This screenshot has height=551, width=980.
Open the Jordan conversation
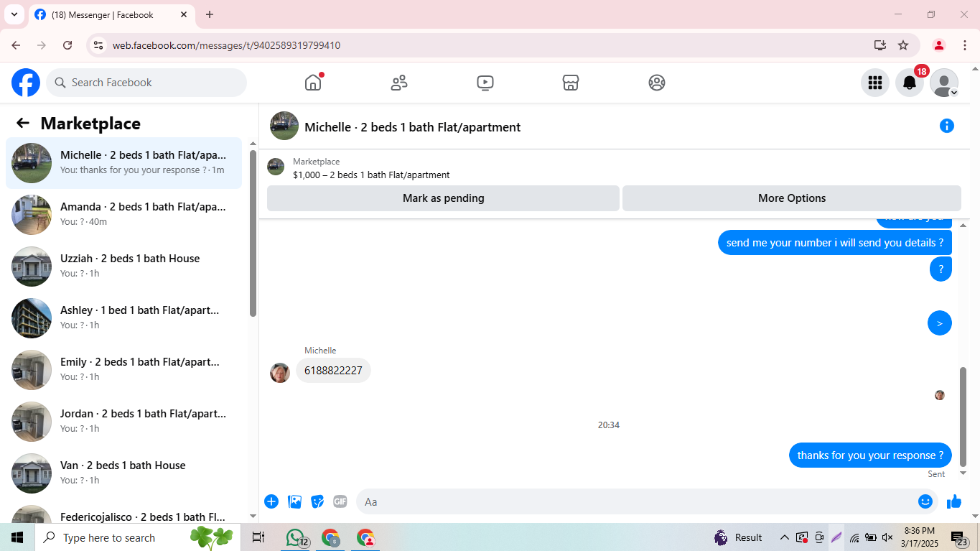[x=123, y=422]
